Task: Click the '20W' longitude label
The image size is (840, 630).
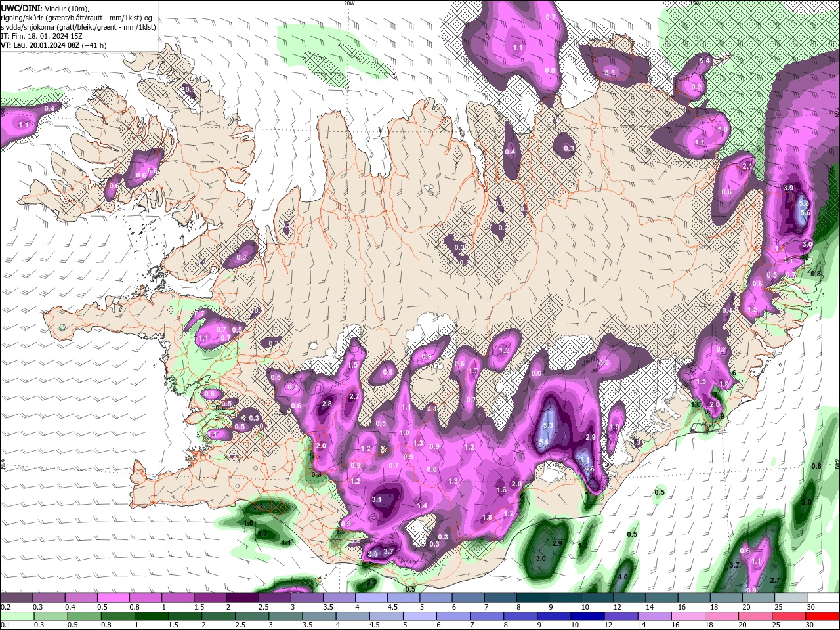Action: (x=349, y=3)
